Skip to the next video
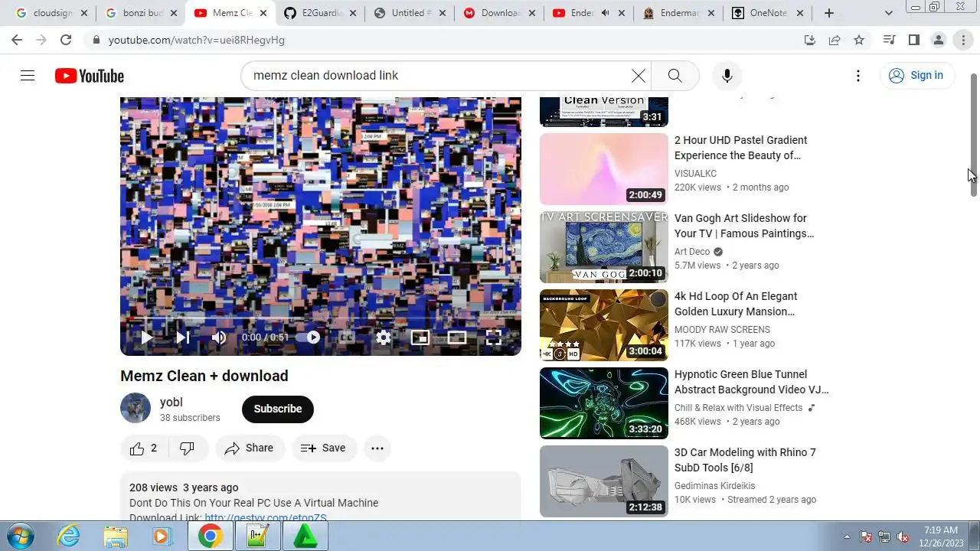 (x=183, y=337)
